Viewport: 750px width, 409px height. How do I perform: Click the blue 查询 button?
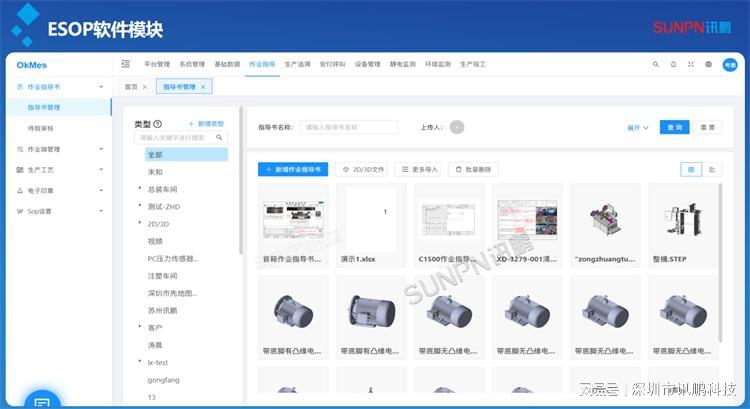click(x=674, y=127)
